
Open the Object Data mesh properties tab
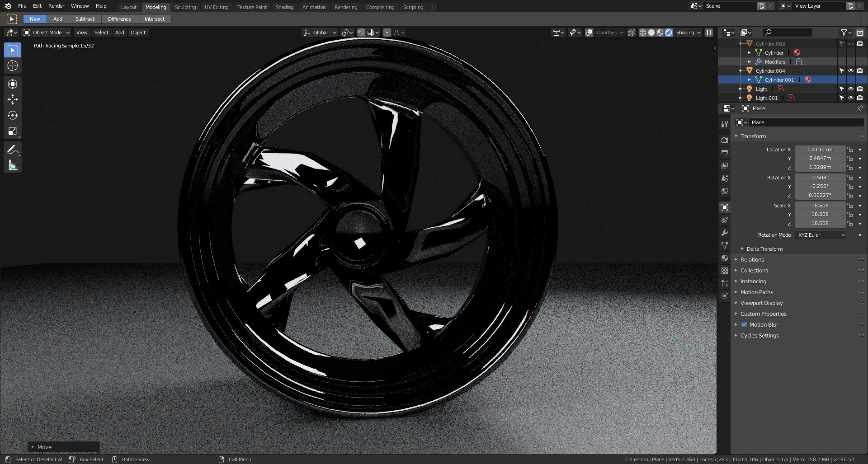[725, 245]
